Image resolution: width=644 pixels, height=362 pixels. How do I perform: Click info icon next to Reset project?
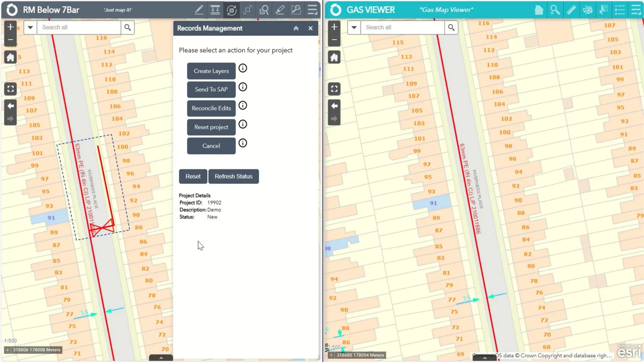pos(243,124)
